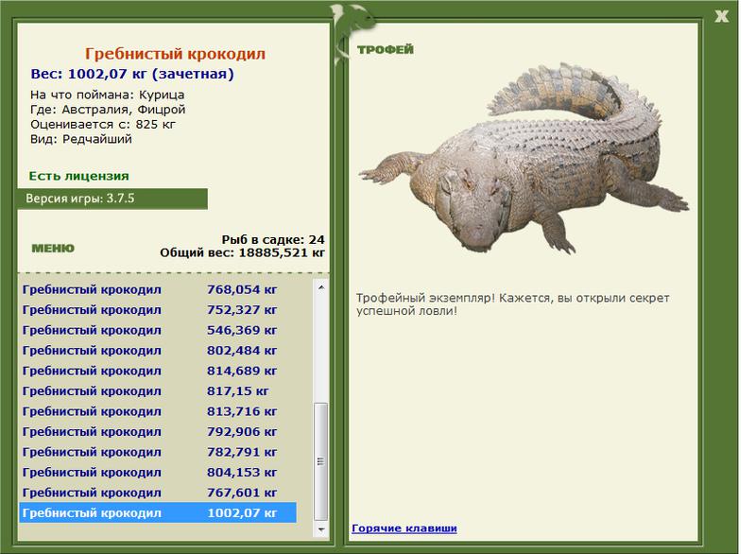Image resolution: width=756 pixels, height=554 pixels.
Task: Click the scrollbar down arrow
Action: pos(321,529)
